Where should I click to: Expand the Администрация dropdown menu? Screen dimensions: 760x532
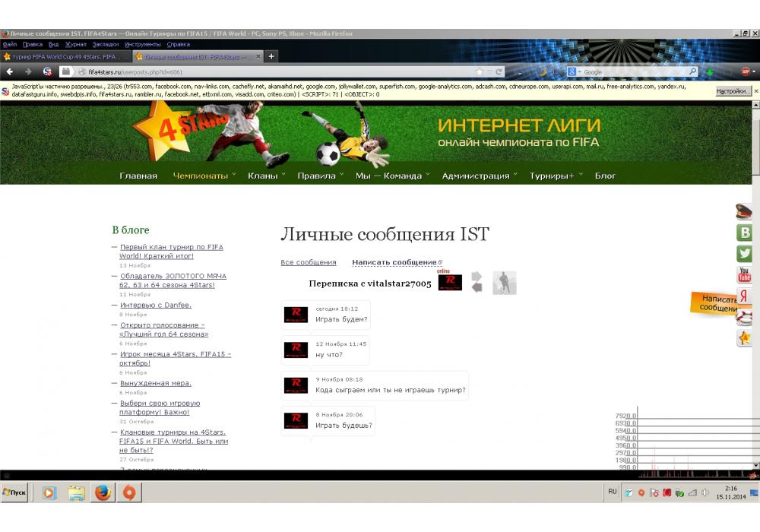(480, 176)
